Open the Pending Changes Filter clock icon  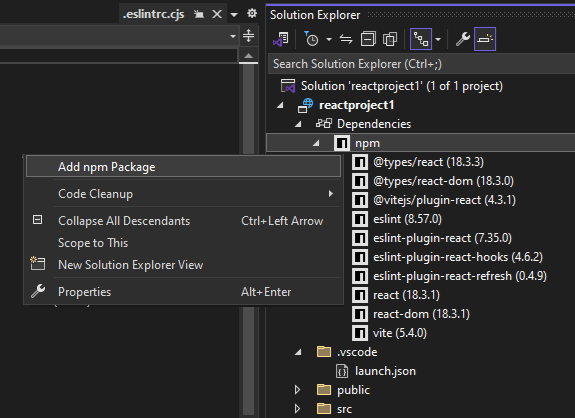tap(312, 39)
